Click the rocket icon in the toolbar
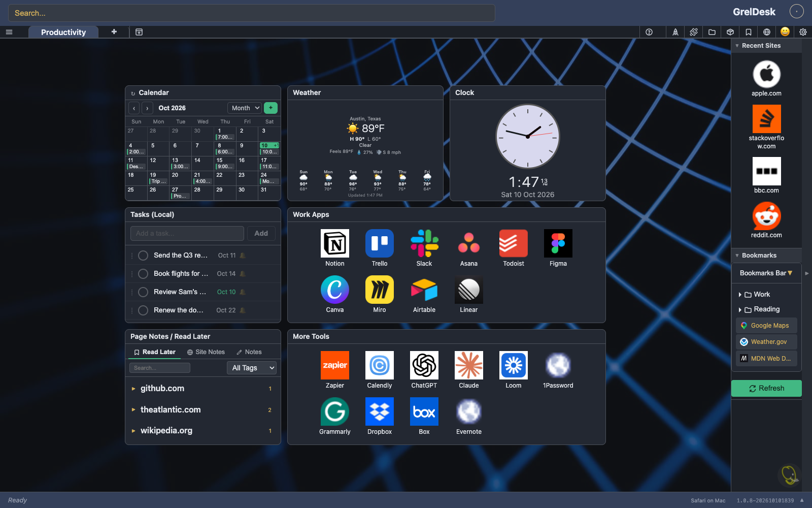The height and width of the screenshot is (508, 812). click(675, 32)
